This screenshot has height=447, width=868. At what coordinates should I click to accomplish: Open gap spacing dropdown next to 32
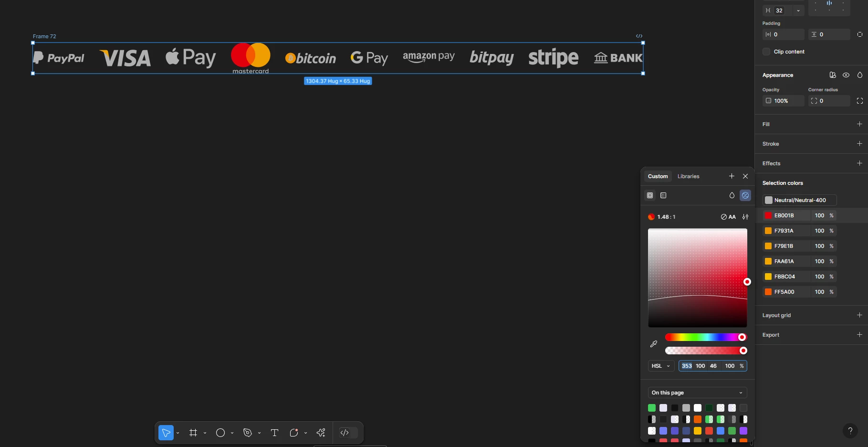click(798, 11)
